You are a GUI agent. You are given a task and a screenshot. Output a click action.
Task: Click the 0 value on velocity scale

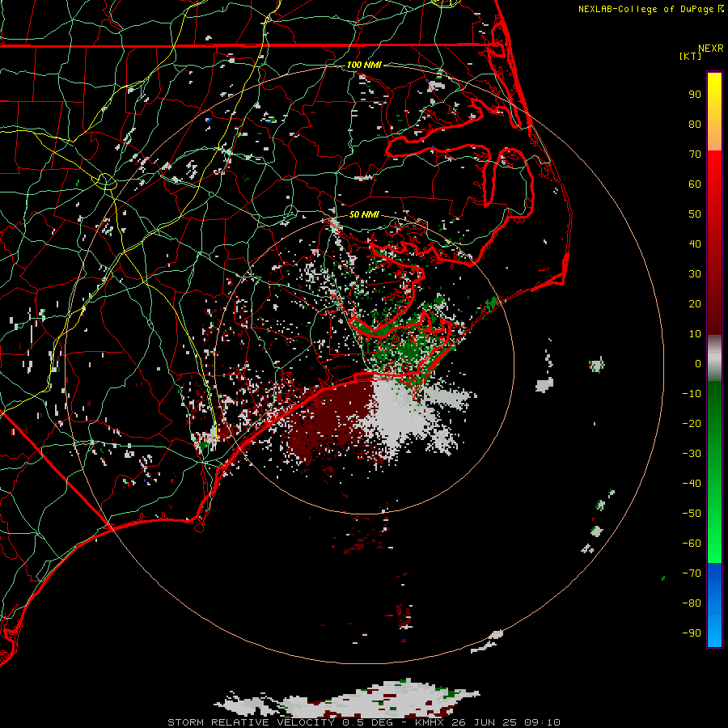click(698, 364)
